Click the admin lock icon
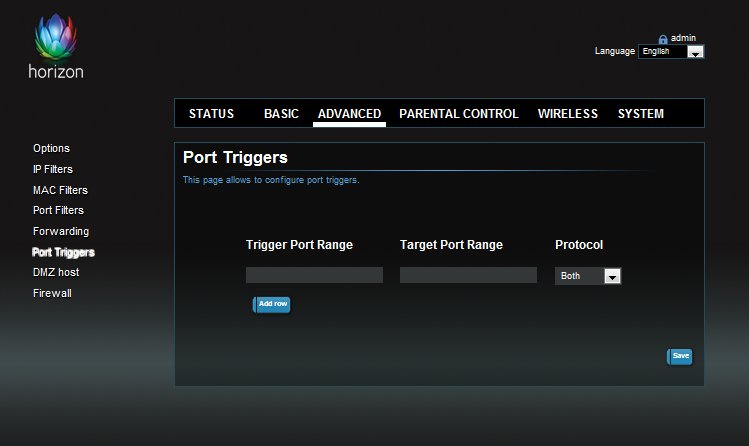 [663, 39]
